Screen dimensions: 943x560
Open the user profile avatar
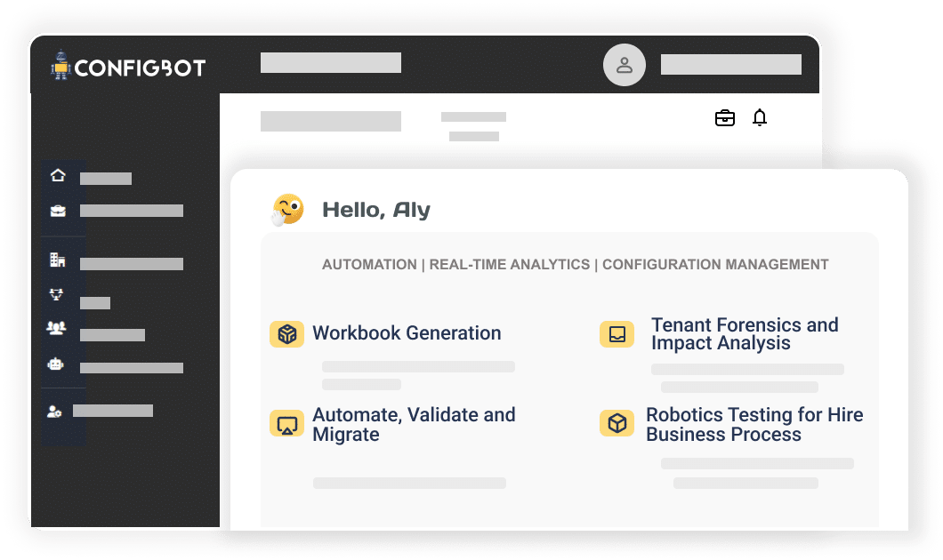click(625, 65)
